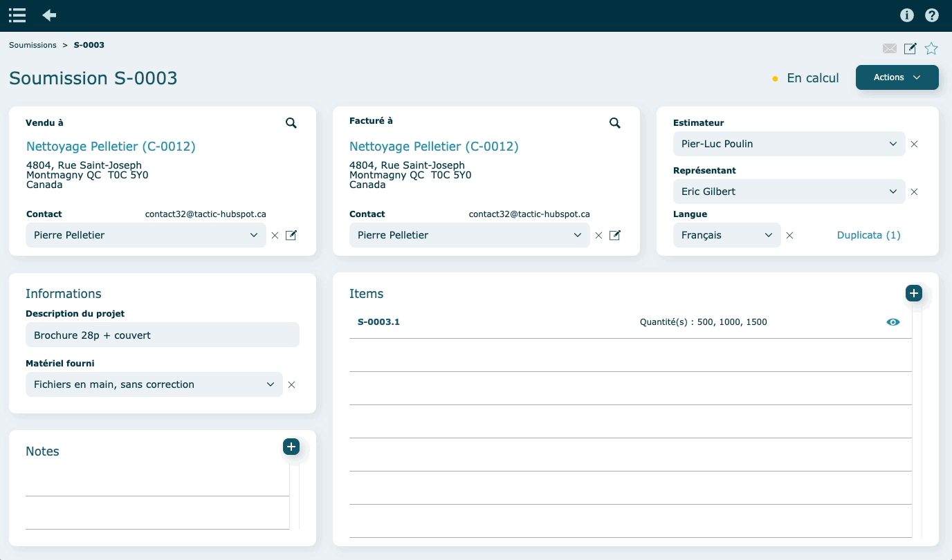Go to Soumissions breadcrumb
This screenshot has width=952, height=560.
click(33, 45)
